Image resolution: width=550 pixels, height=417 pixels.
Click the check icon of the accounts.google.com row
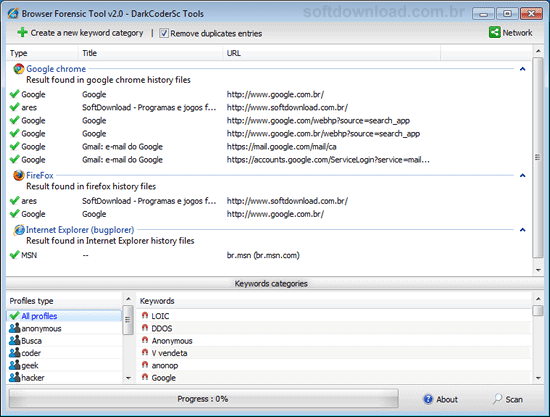(x=14, y=159)
